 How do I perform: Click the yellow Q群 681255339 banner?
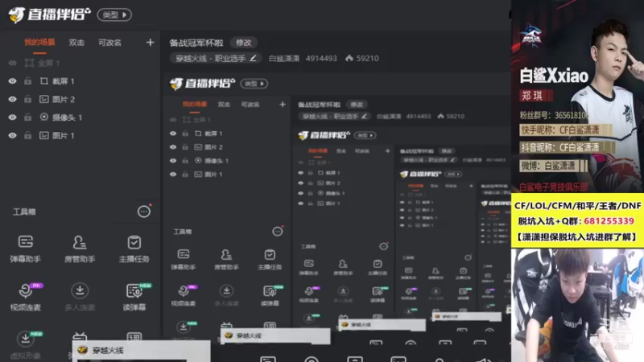[x=577, y=220]
